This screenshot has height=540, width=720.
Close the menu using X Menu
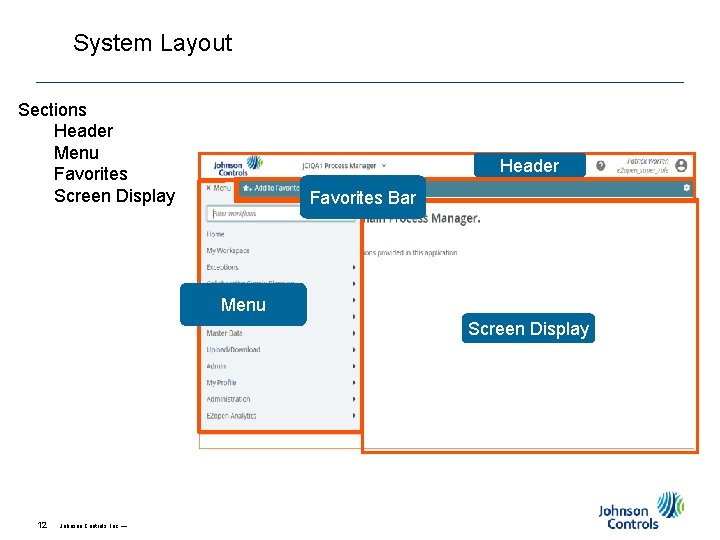(218, 188)
